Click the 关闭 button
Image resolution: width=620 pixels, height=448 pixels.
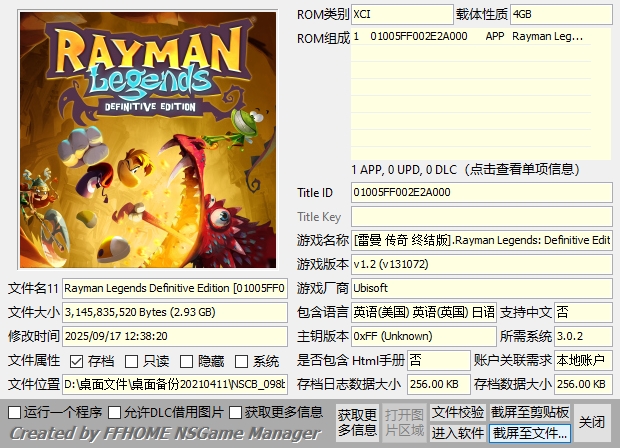click(592, 422)
